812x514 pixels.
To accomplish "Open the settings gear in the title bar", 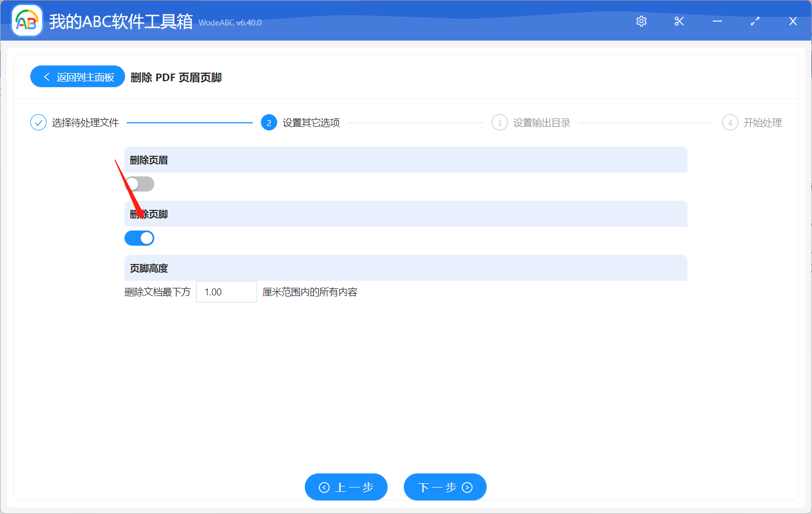I will pyautogui.click(x=641, y=21).
